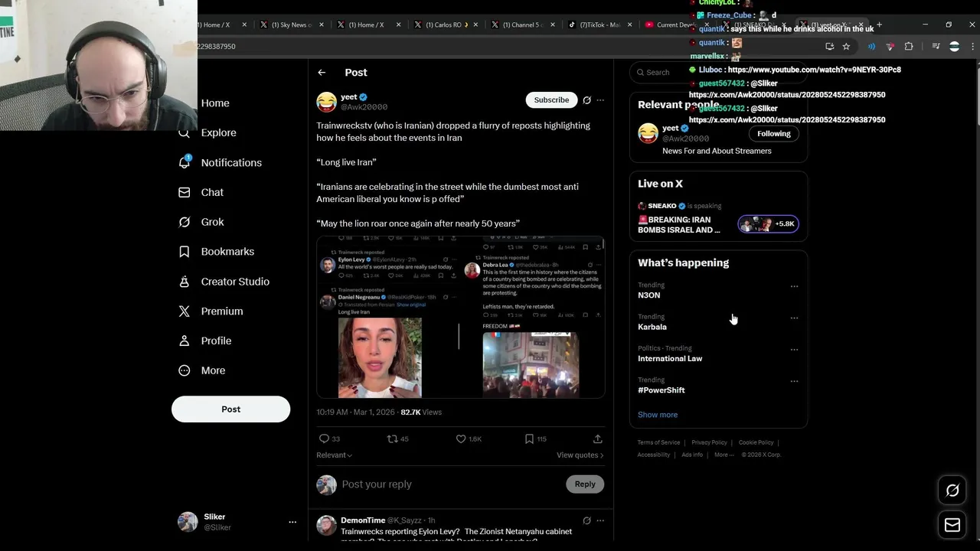980x551 pixels.
Task: Open options for the International Law trend
Action: click(x=794, y=350)
